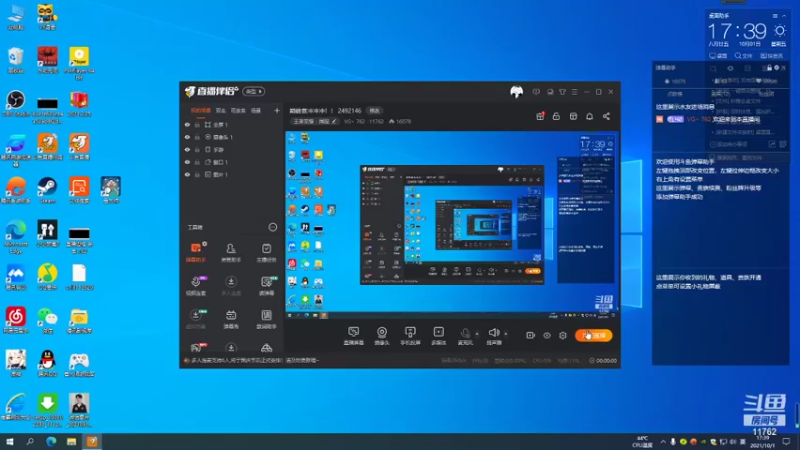Open the notification bell in streaming app

tap(589, 116)
